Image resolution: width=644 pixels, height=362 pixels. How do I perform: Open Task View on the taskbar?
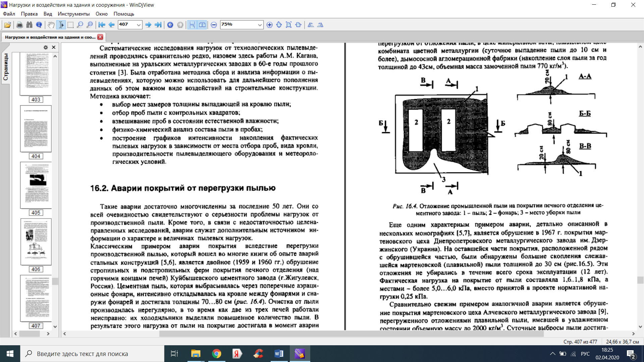point(174,354)
